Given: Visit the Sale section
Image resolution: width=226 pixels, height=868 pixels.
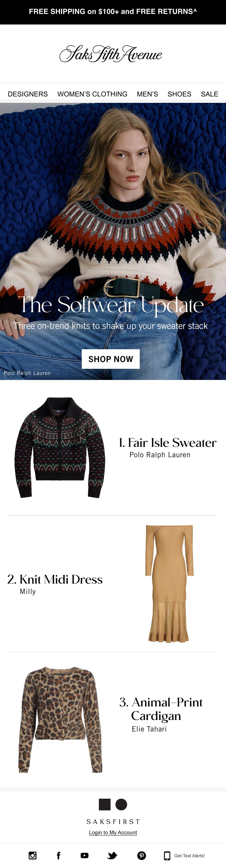Looking at the screenshot, I should tap(209, 94).
